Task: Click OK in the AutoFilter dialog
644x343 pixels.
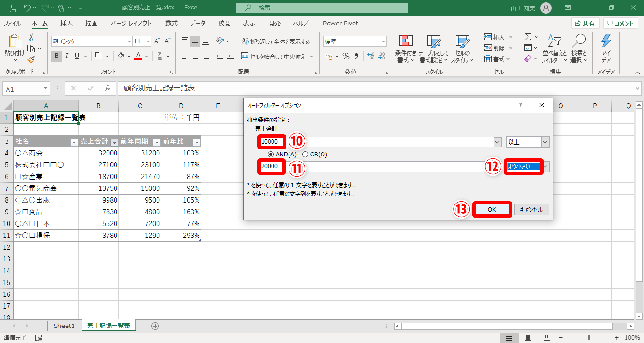Action: (x=492, y=210)
